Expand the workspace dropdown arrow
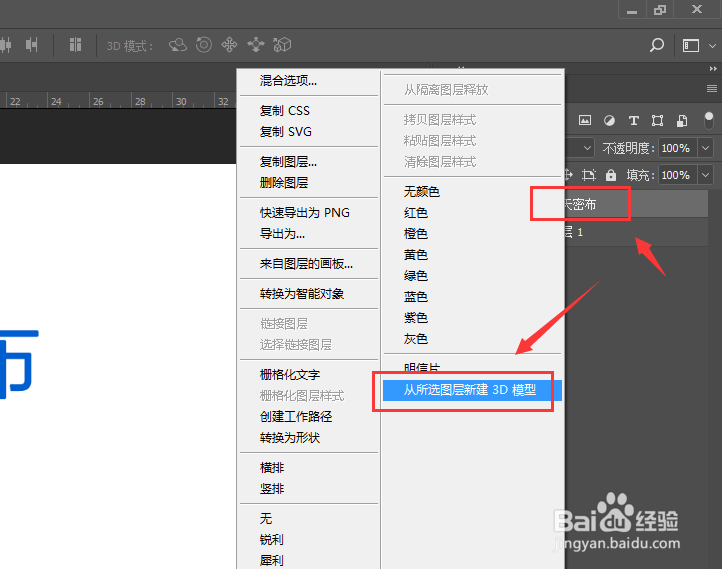 coord(712,46)
